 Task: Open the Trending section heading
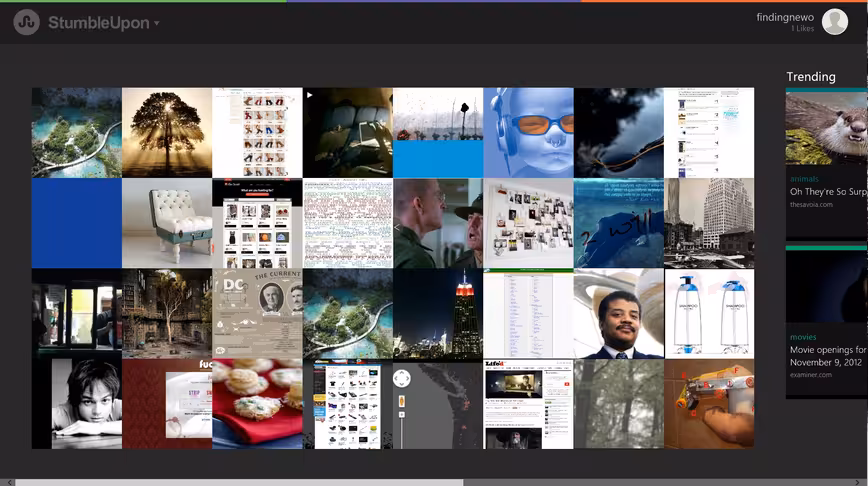(x=811, y=77)
